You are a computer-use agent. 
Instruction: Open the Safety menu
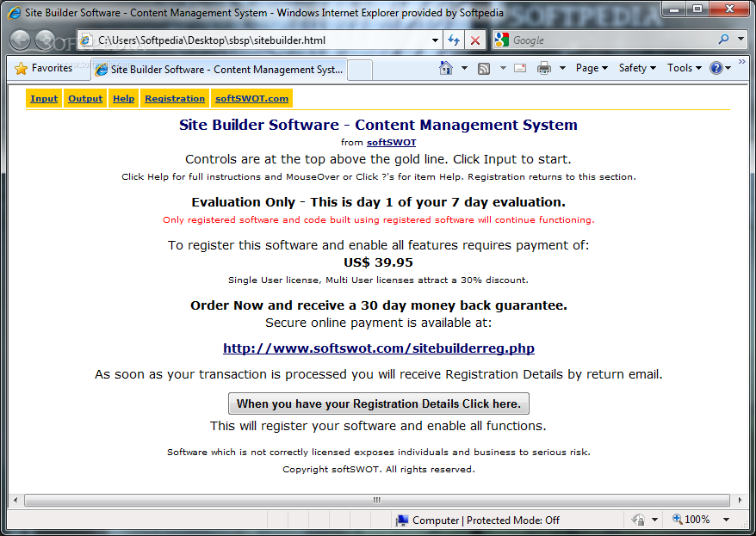(637, 68)
